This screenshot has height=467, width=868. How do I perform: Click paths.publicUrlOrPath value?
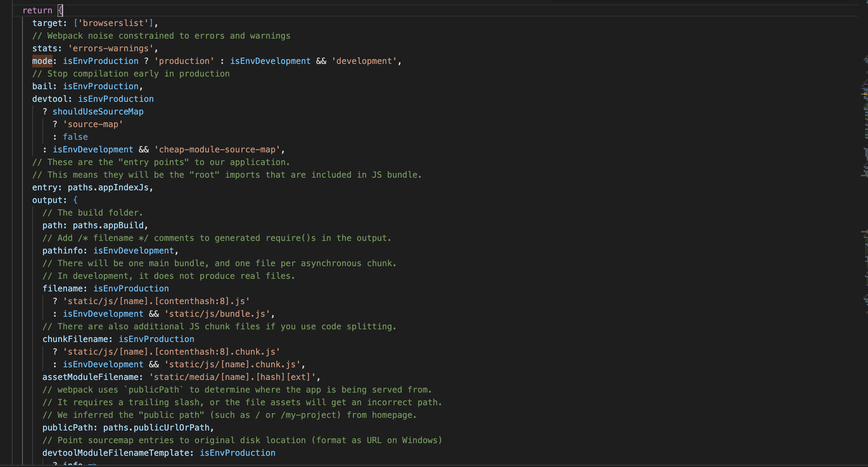point(156,428)
